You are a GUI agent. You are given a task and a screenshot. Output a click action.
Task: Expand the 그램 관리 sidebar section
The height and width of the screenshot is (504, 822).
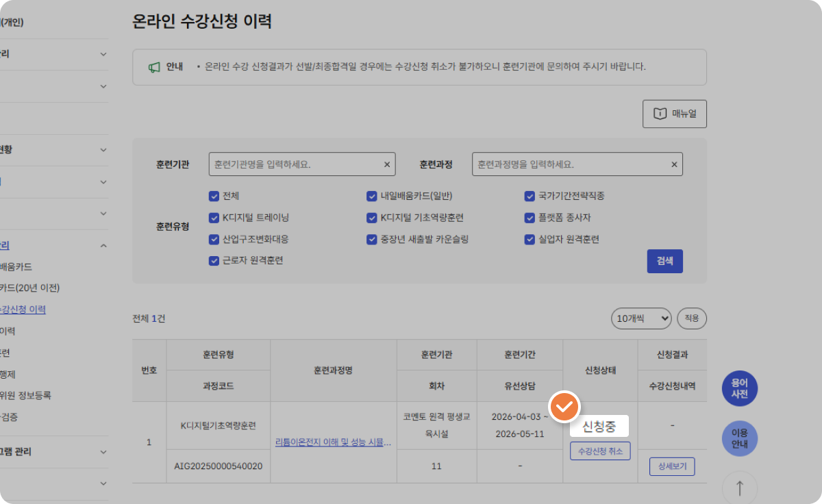click(x=103, y=452)
